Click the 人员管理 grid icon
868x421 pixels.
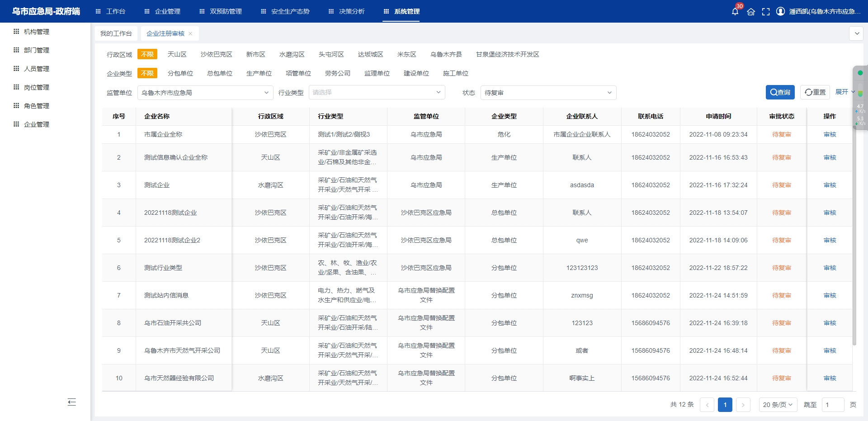[16, 68]
